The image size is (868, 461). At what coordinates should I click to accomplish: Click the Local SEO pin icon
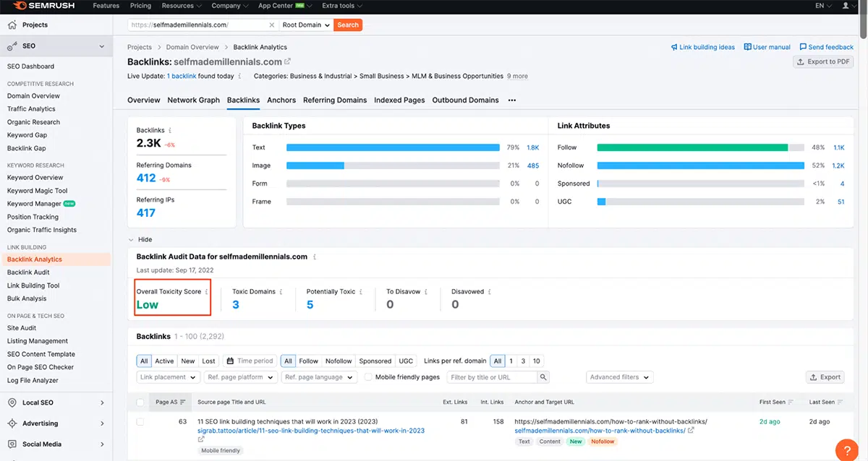12,402
